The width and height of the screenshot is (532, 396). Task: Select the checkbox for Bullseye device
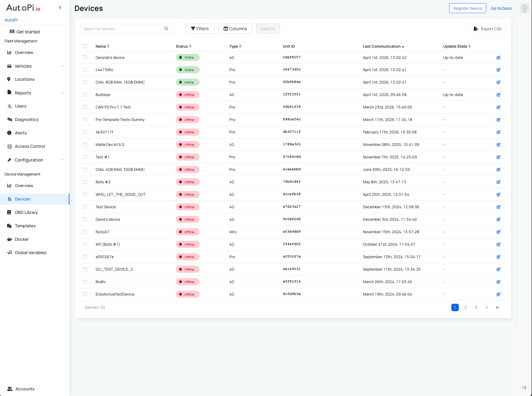[85, 95]
